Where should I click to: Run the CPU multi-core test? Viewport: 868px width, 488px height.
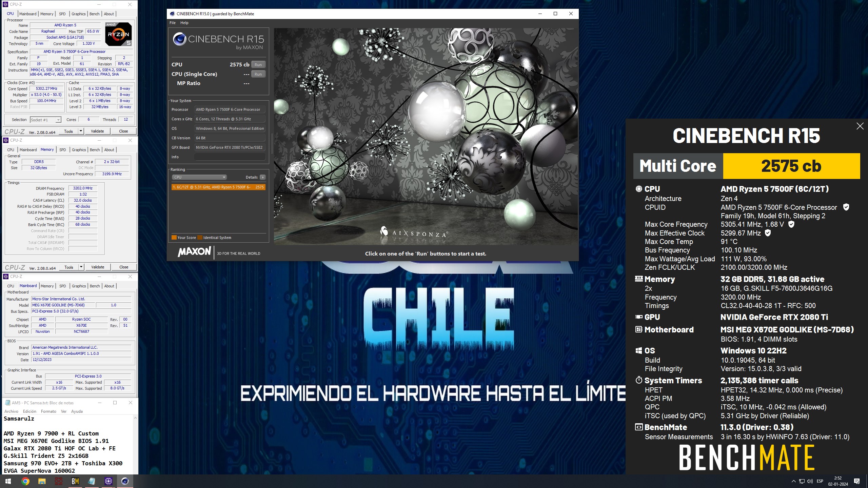tap(258, 64)
